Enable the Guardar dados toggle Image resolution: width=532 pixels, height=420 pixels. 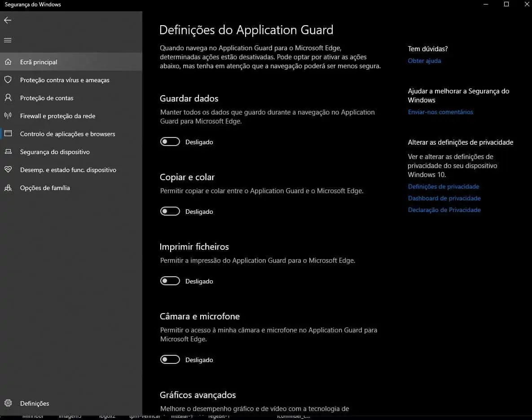[x=170, y=142]
